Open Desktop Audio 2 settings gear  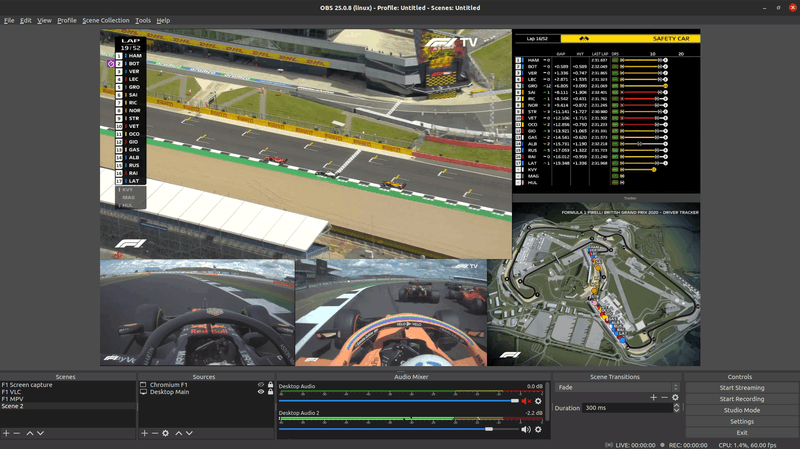538,430
